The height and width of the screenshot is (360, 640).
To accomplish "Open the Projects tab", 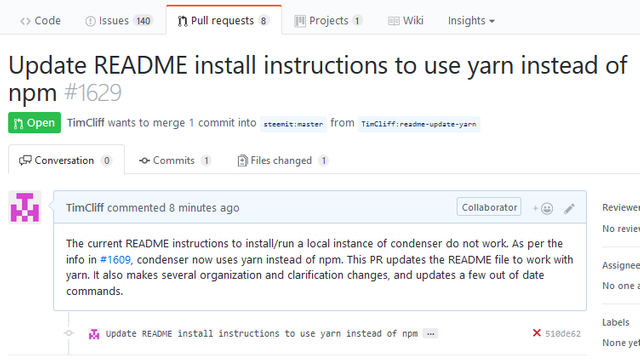I will (328, 20).
